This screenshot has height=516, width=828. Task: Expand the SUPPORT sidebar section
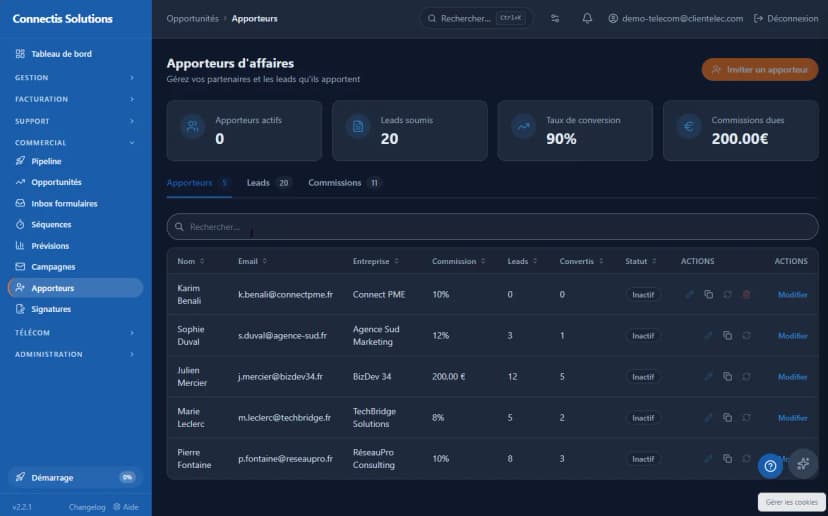76,121
